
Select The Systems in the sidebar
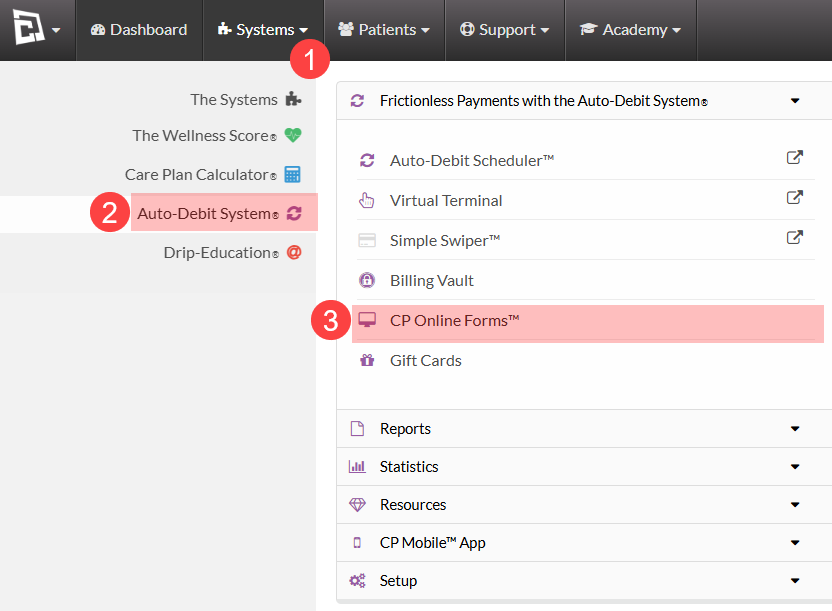click(x=234, y=100)
